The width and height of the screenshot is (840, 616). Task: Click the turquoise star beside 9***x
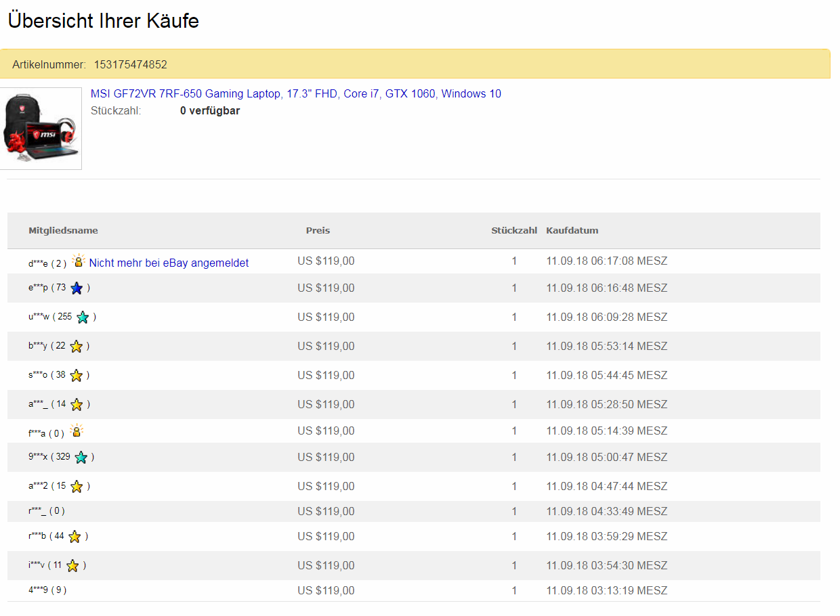[x=81, y=458]
